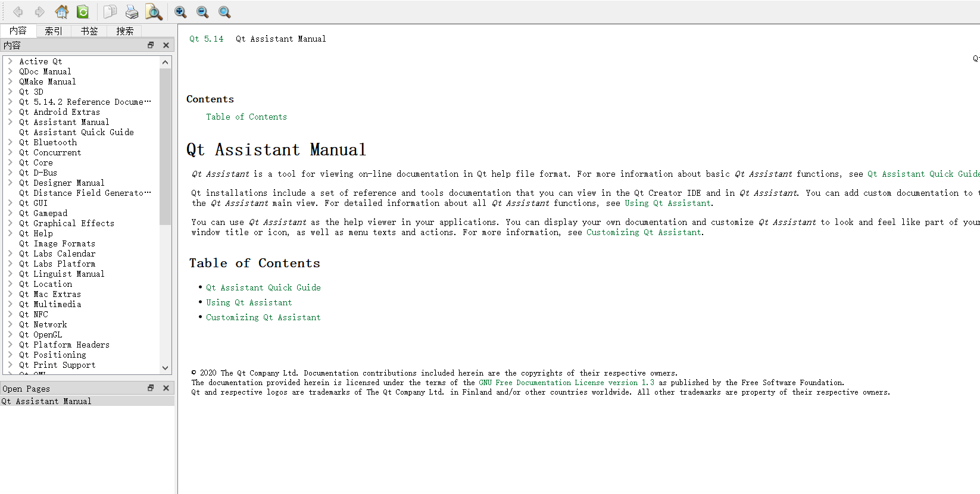Follow the Table of Contents link
This screenshot has height=494, width=980.
[246, 117]
